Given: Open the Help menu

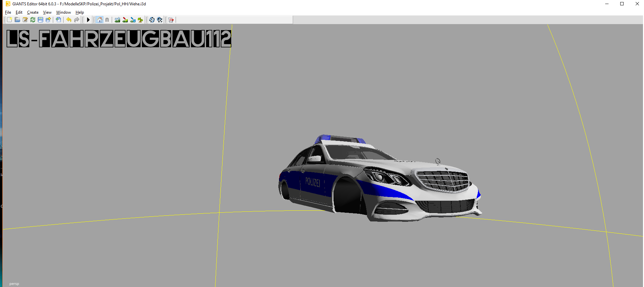Looking at the screenshot, I should [x=80, y=12].
